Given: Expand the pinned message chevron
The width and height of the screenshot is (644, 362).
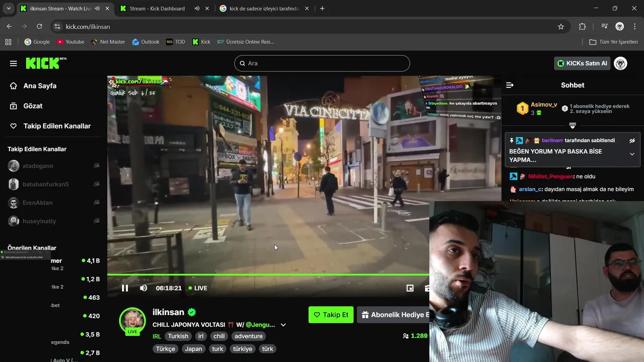Looking at the screenshot, I should [x=632, y=154].
